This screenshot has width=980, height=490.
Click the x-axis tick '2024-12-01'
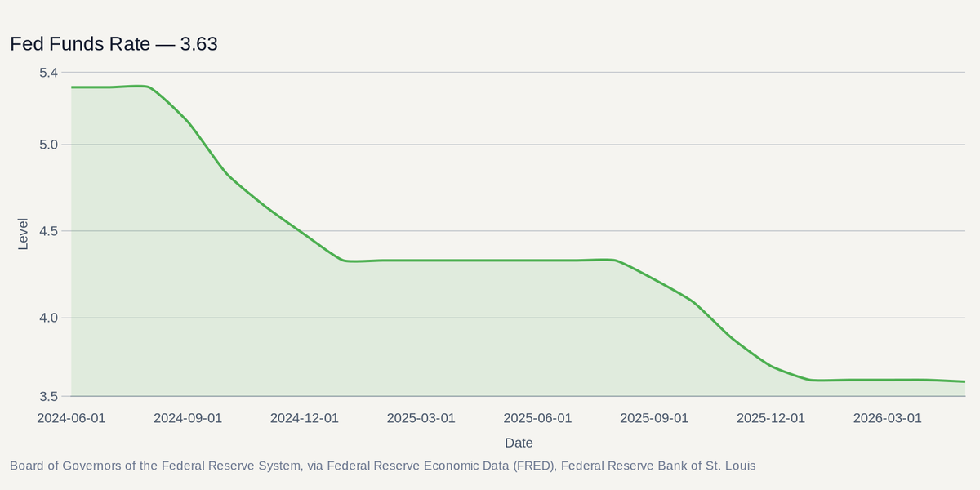pyautogui.click(x=305, y=418)
